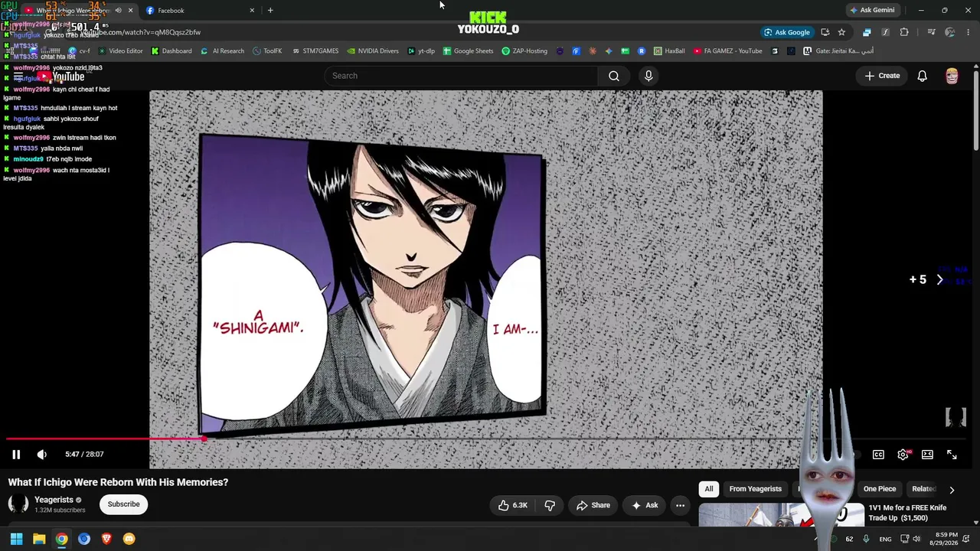Open the NVIDIA Drivers bookmark
The height and width of the screenshot is (551, 980).
click(373, 51)
